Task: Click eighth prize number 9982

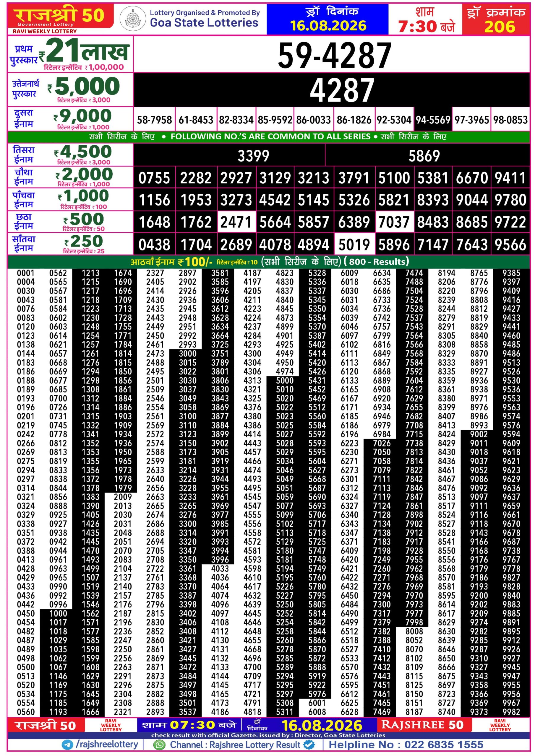Action: pos(511,711)
